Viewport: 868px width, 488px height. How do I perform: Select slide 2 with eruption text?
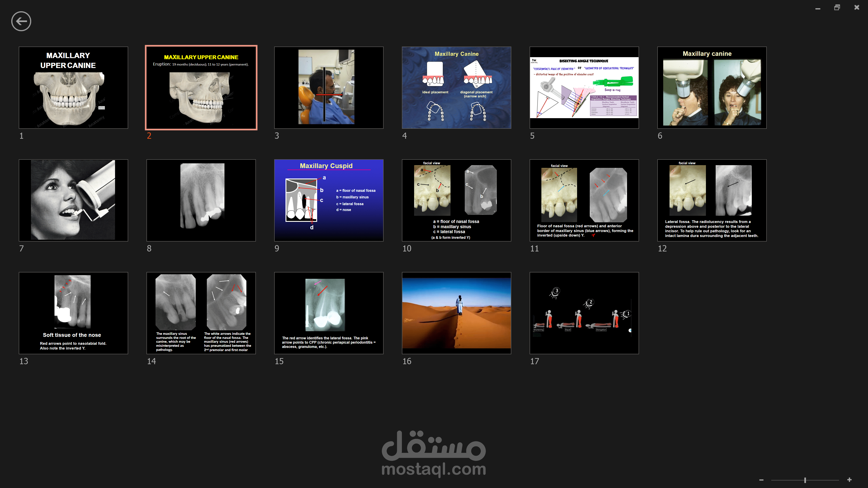tap(201, 88)
